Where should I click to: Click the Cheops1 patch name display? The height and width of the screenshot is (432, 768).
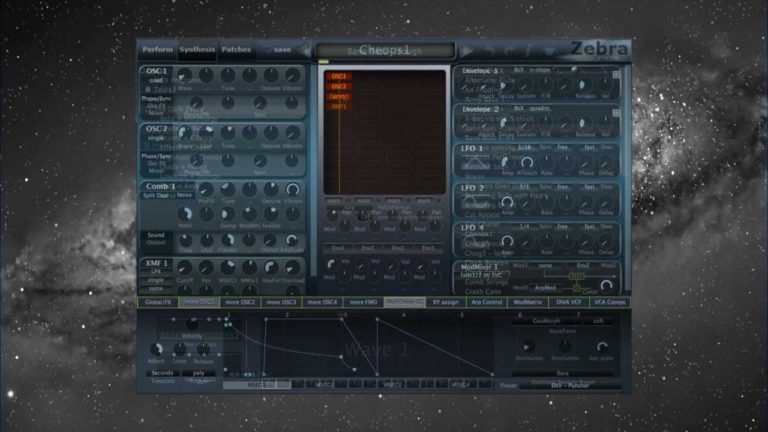coord(385,50)
